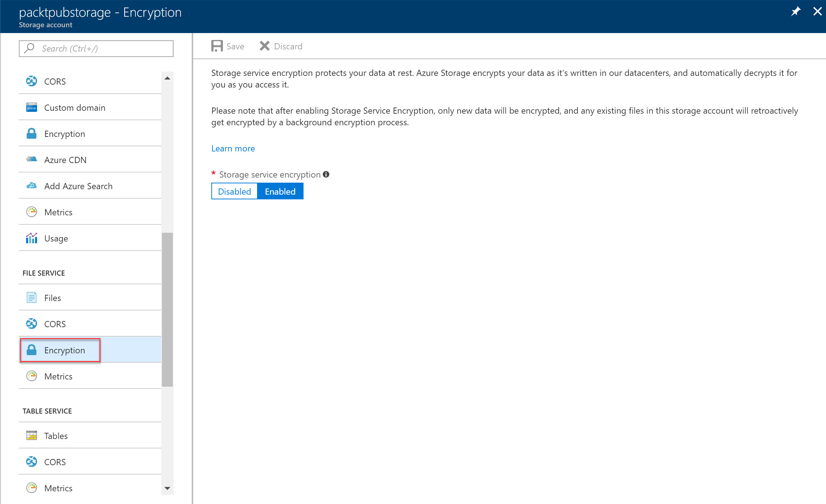Click the Usage chart icon
Screen dimensions: 826x504
point(32,238)
